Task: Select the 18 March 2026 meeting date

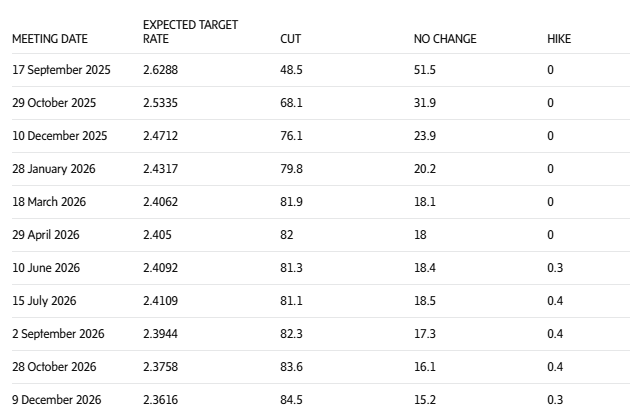Action: click(x=49, y=202)
